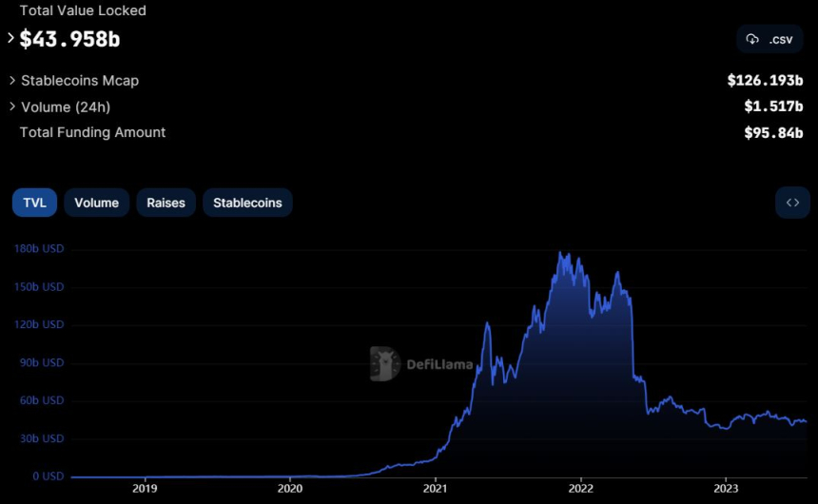Click the chart's highest TVL peak

coord(560,253)
